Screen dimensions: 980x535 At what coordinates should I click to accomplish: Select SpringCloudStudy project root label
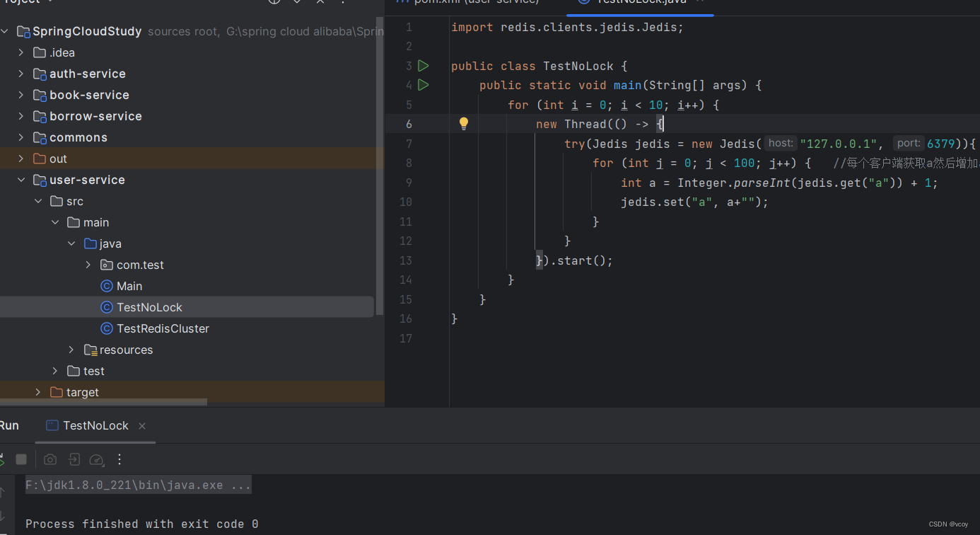pos(87,31)
